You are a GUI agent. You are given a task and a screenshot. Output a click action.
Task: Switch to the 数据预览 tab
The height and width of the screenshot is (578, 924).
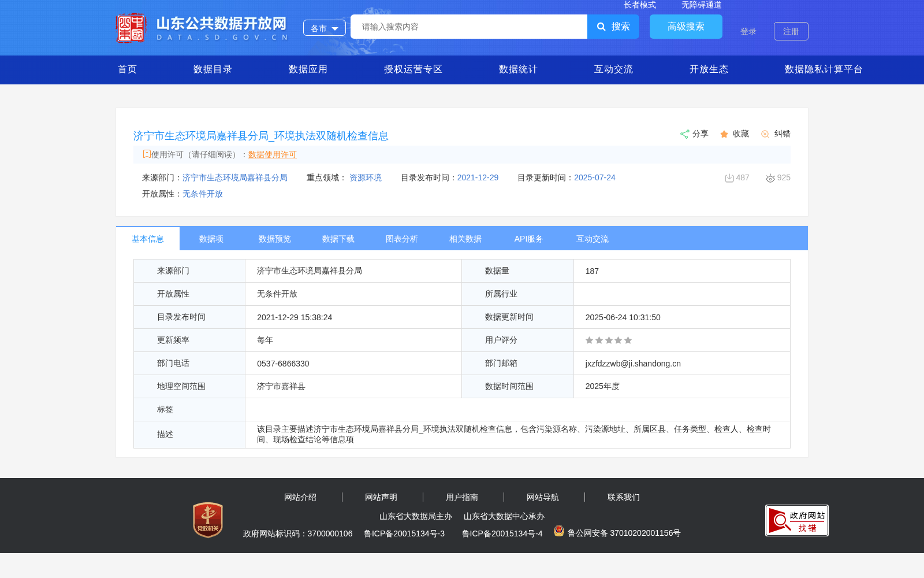point(275,239)
